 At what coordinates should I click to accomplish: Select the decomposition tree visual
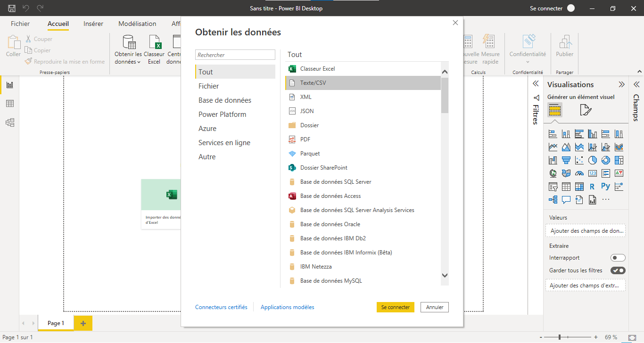(553, 200)
